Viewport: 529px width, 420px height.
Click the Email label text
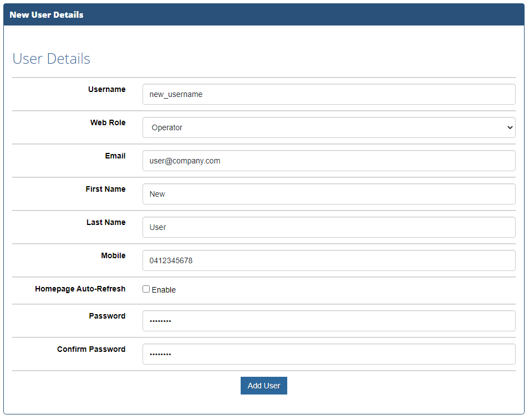click(x=115, y=156)
